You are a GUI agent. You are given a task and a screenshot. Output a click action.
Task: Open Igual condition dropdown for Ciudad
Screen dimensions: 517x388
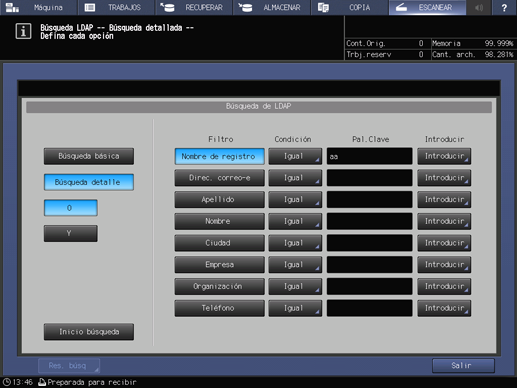pyautogui.click(x=295, y=243)
